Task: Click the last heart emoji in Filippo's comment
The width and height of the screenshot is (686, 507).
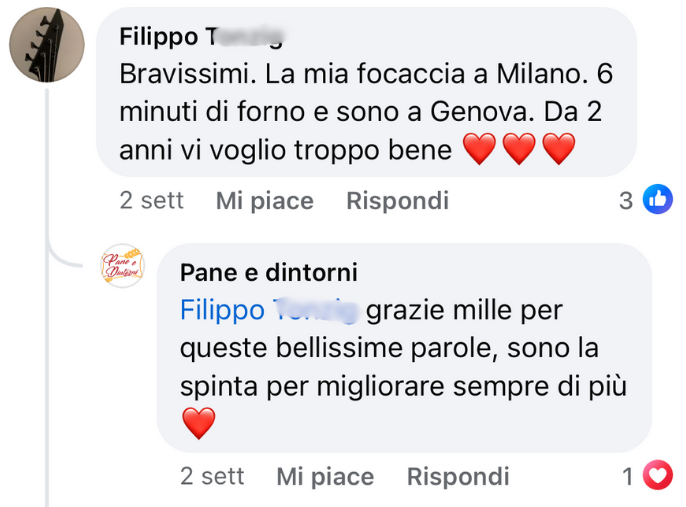Action: 559,150
